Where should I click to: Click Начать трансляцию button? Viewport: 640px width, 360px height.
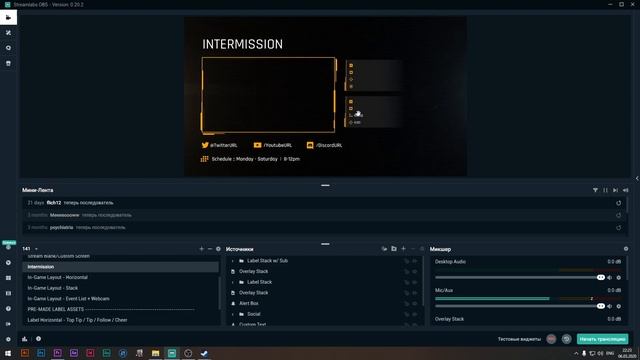pyautogui.click(x=602, y=339)
